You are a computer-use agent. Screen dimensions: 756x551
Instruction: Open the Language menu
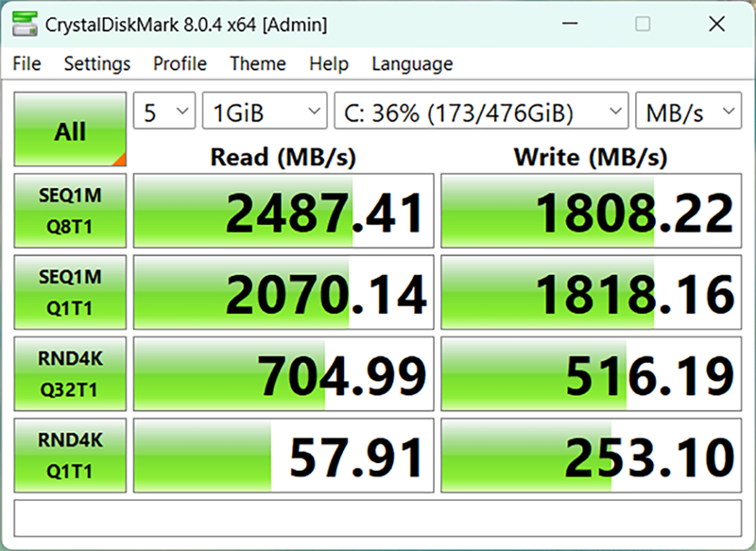point(412,63)
